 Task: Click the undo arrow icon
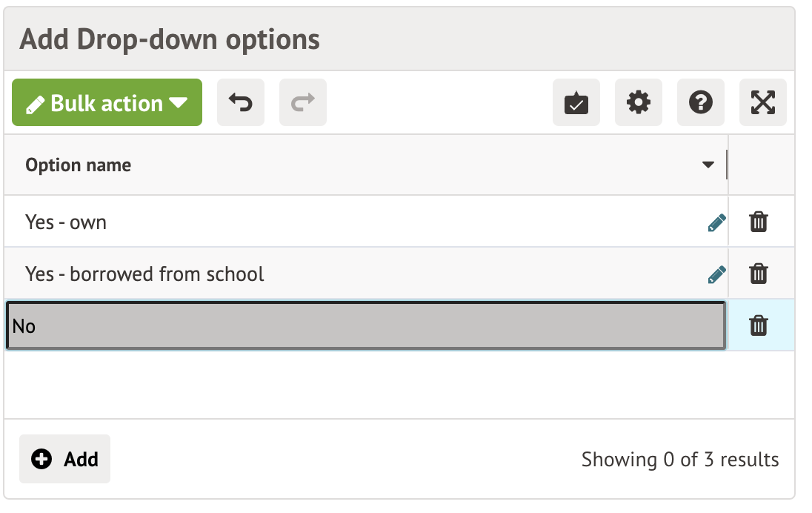(240, 103)
